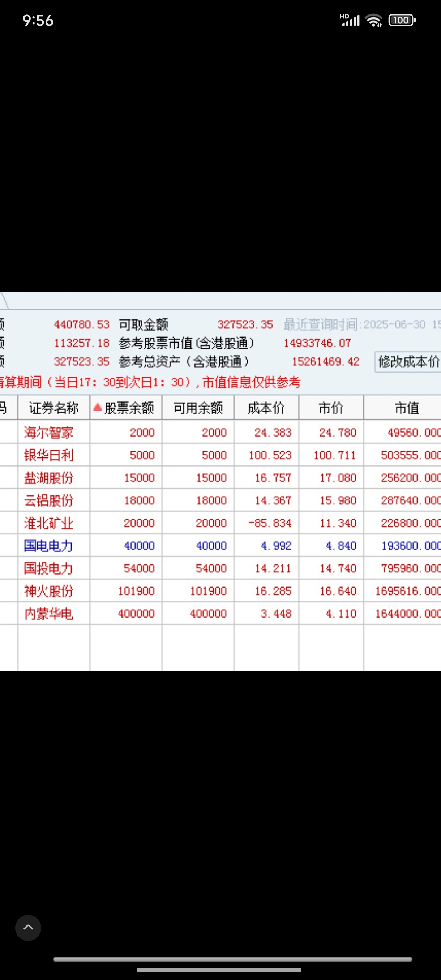
Task: Click the 市值 column header
Action: point(403,408)
